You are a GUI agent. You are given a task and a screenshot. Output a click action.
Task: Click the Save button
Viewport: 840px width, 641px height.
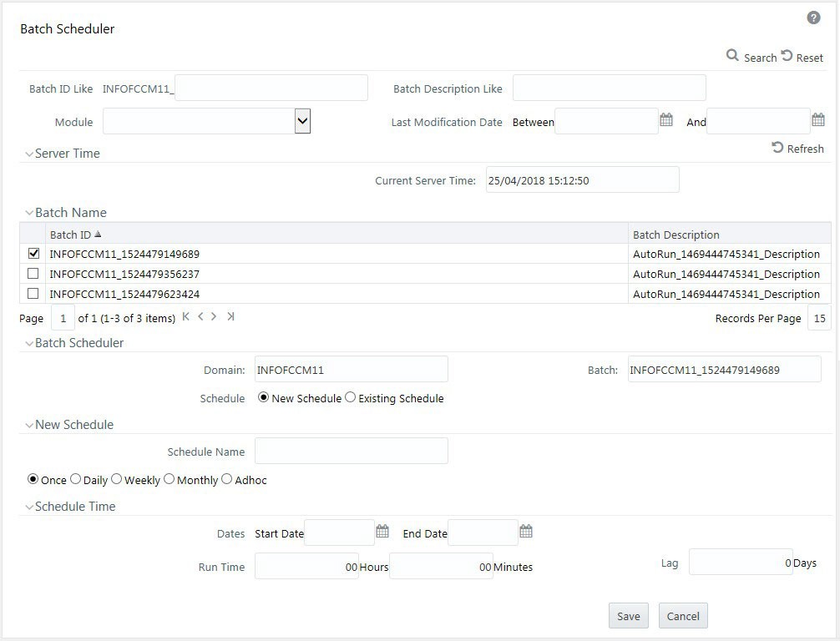point(629,616)
